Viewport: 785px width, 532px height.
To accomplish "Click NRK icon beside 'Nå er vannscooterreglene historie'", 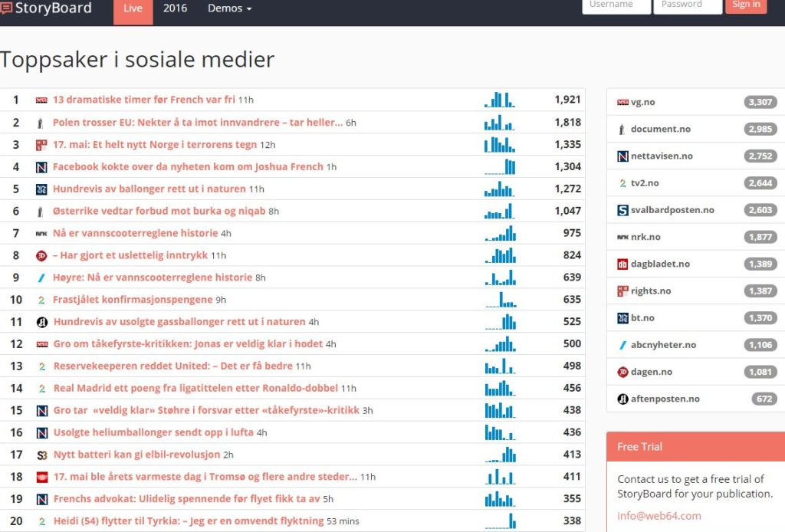I will [x=41, y=234].
